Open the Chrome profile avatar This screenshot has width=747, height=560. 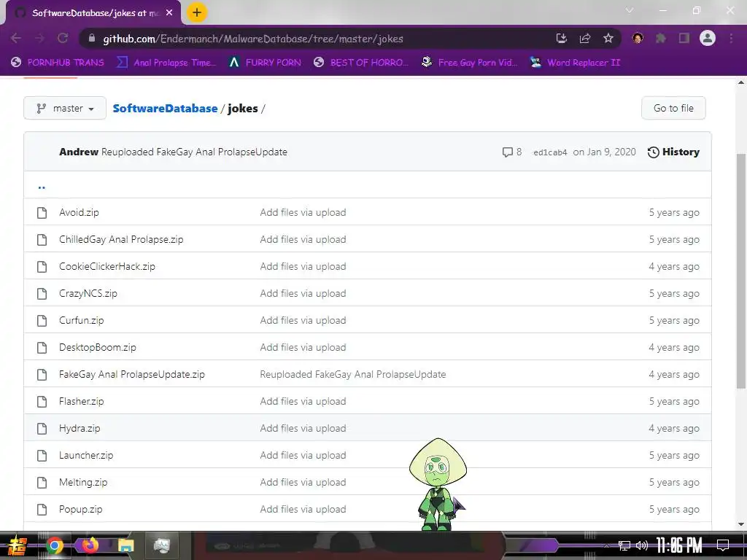pyautogui.click(x=708, y=38)
